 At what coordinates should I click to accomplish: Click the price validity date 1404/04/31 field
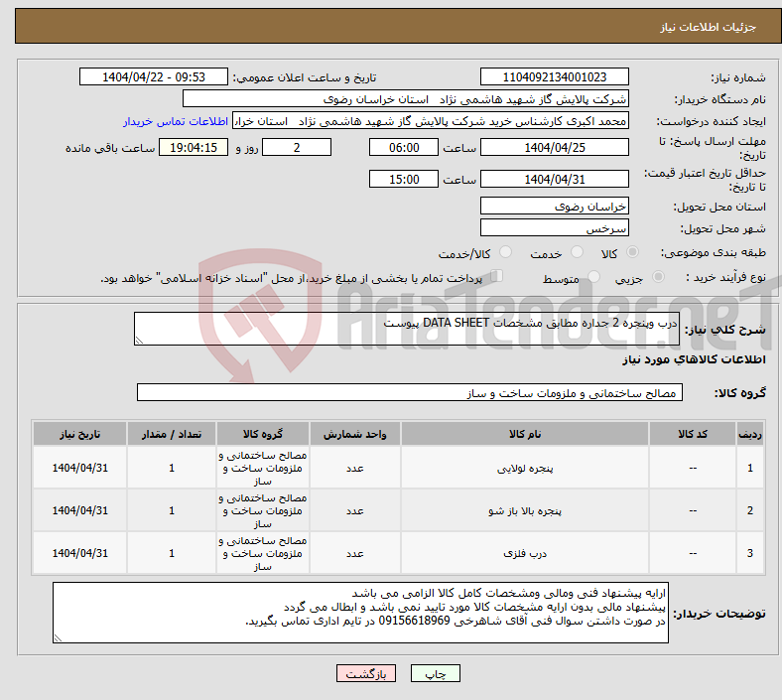[x=554, y=179]
